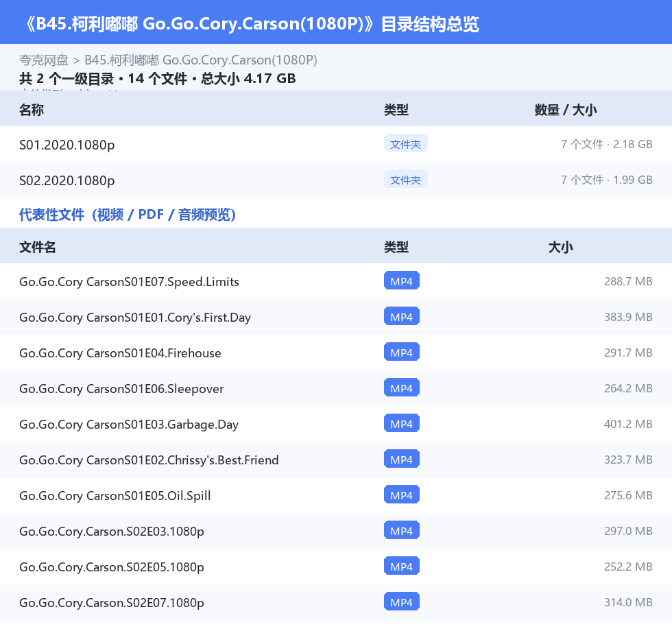672x642 pixels.
Task: Open the S01.2020.1080p folder
Action: coord(67,145)
